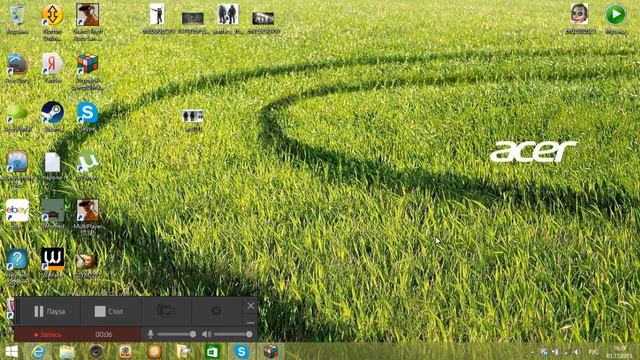Open the camera lens app on taskbar
The height and width of the screenshot is (360, 640).
click(x=96, y=351)
